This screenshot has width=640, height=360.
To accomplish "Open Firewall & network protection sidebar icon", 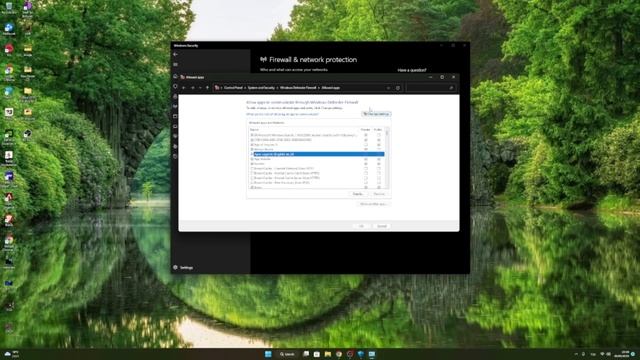I will point(176,106).
